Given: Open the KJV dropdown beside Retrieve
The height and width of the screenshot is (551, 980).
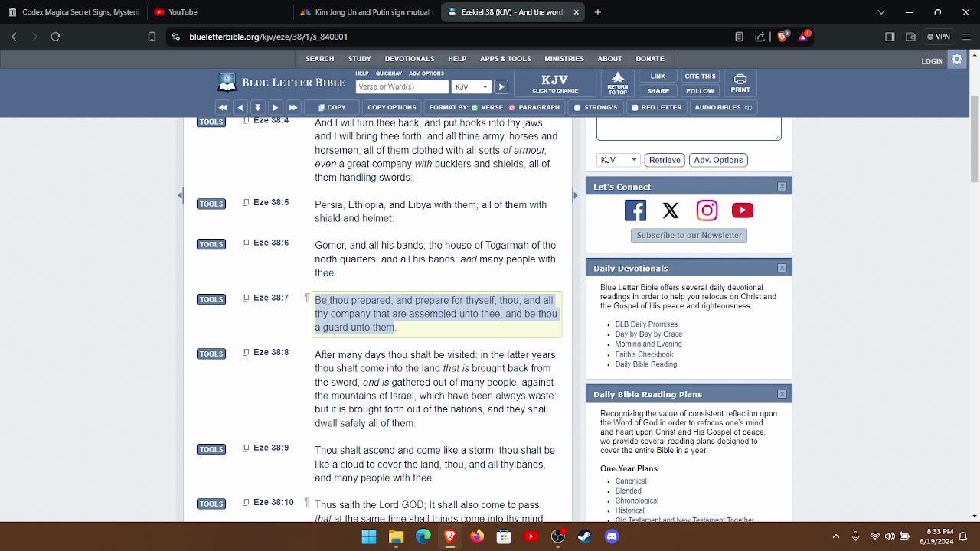Looking at the screenshot, I should (x=618, y=160).
